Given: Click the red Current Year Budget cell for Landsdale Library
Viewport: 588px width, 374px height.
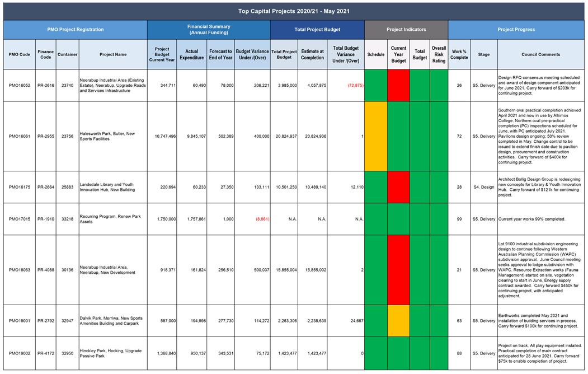Looking at the screenshot, I should (398, 187).
